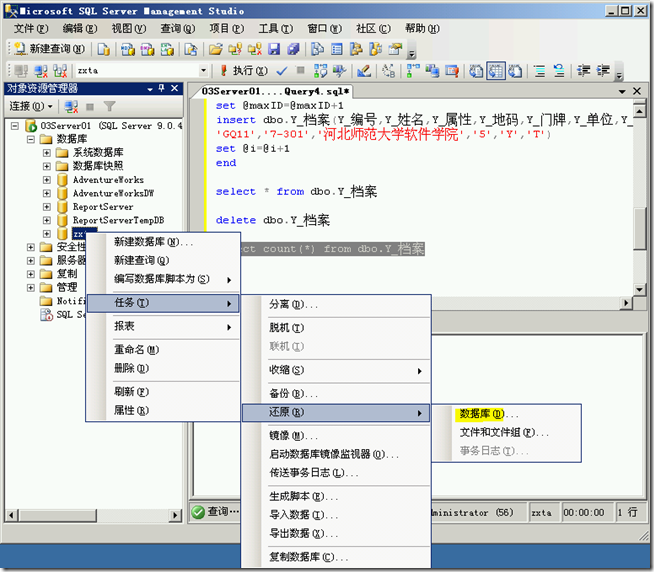This screenshot has width=654, height=572.
Task: Select 备份(B)... in tasks submenu
Action: 336,393
